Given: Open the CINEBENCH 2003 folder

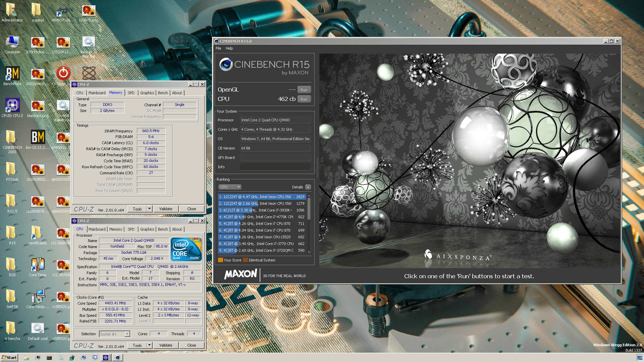Looking at the screenshot, I should [x=12, y=141].
